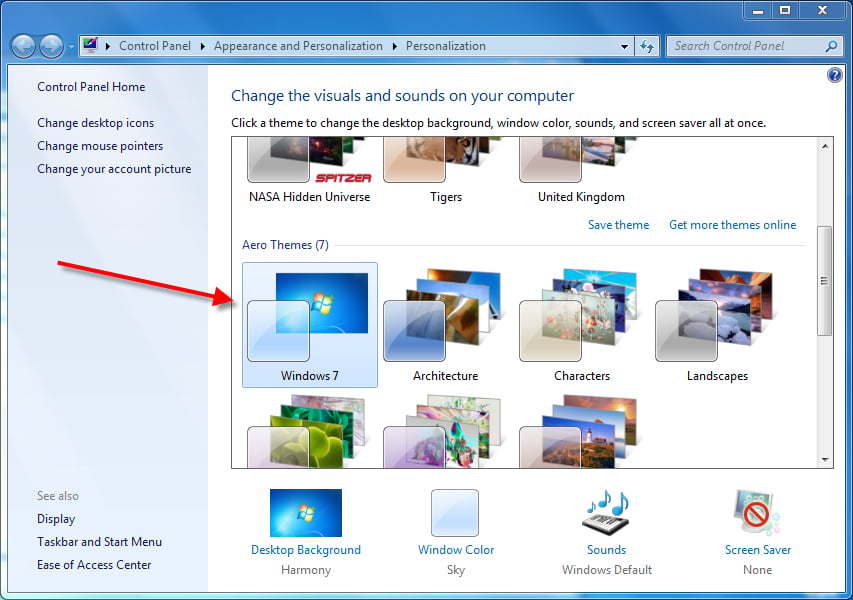
Task: Click the refresh button beside address bar
Action: [x=647, y=46]
